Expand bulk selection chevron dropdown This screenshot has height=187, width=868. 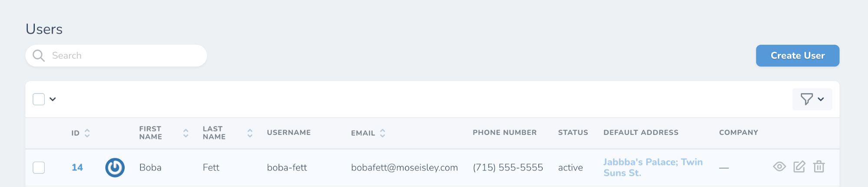(53, 99)
